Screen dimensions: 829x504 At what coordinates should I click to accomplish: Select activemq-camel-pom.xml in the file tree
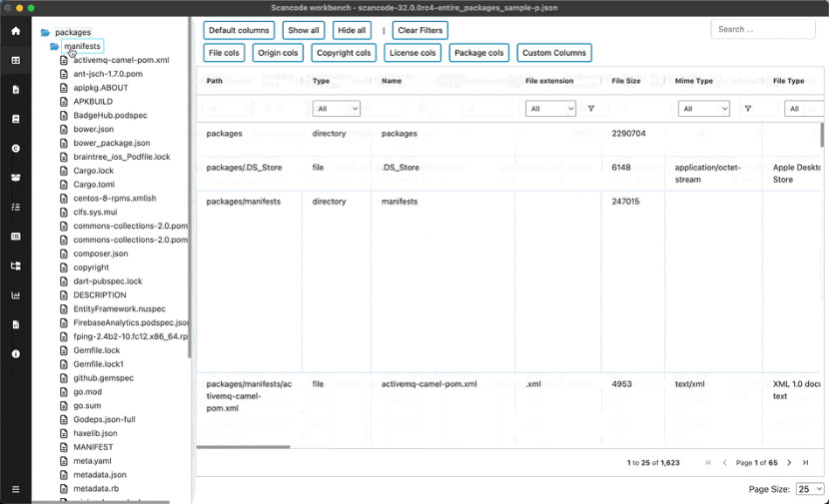(121, 60)
